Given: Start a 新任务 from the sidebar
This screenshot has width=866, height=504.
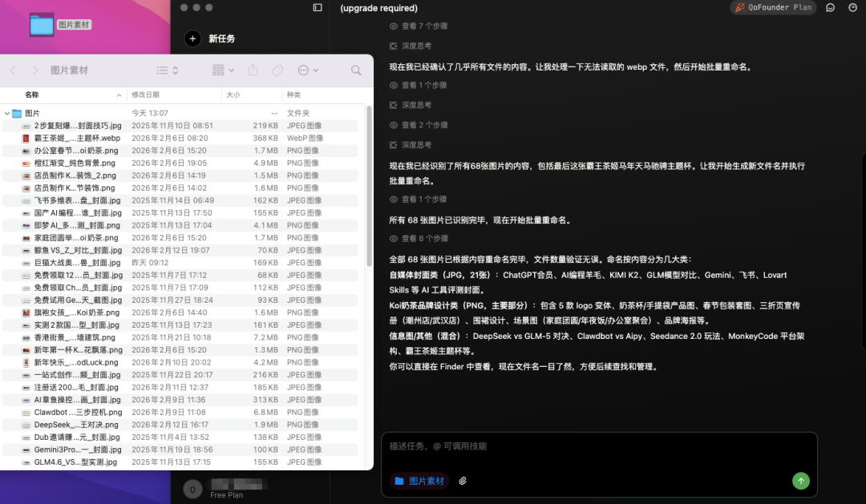Looking at the screenshot, I should 212,38.
